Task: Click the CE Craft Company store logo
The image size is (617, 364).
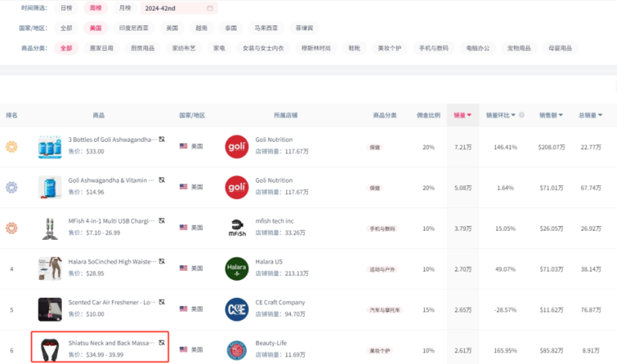Action: pos(237,309)
